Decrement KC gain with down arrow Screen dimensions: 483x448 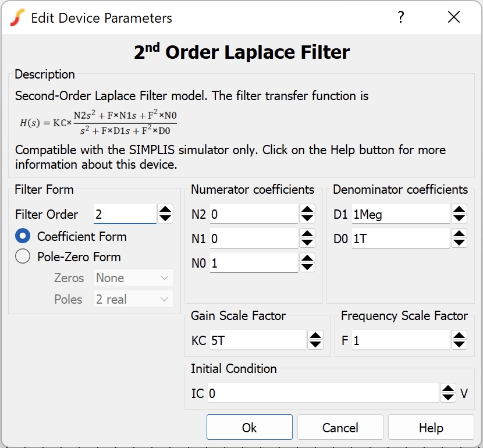pos(315,344)
